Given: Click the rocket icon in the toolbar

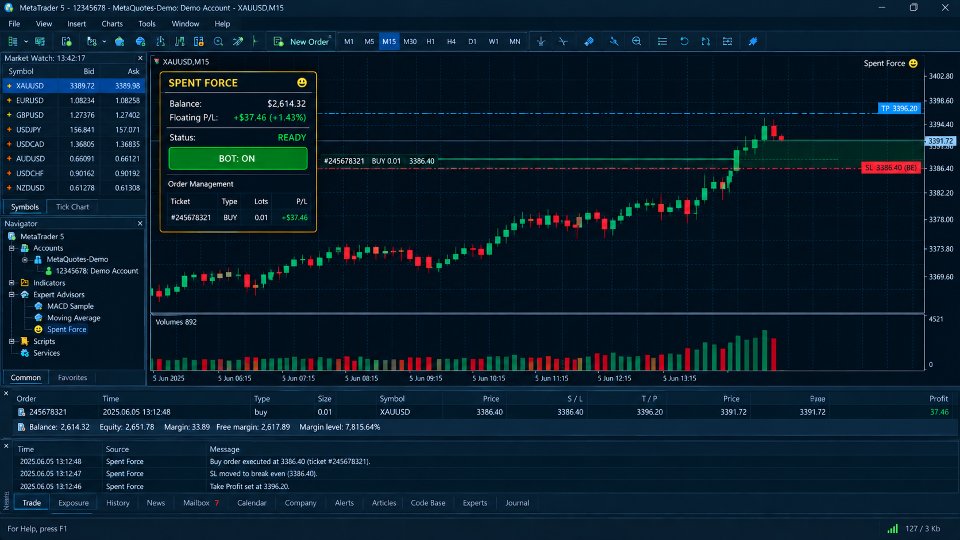Looking at the screenshot, I should point(238,42).
